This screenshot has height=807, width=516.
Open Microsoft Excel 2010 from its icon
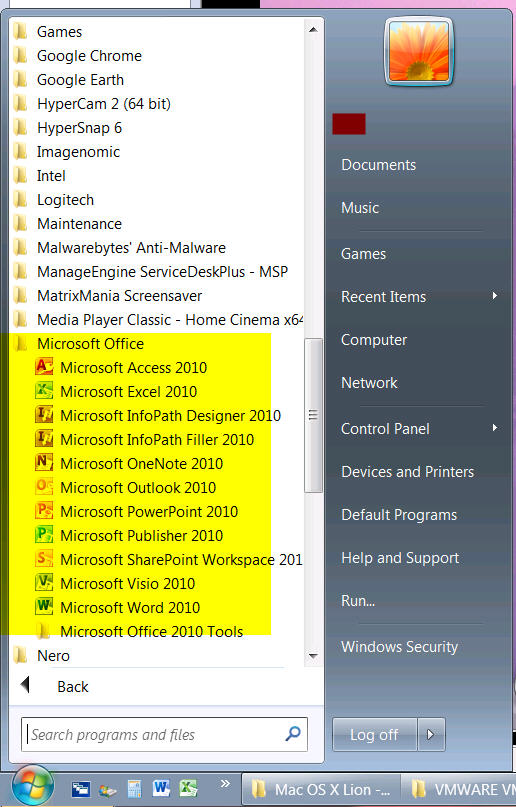(44, 391)
